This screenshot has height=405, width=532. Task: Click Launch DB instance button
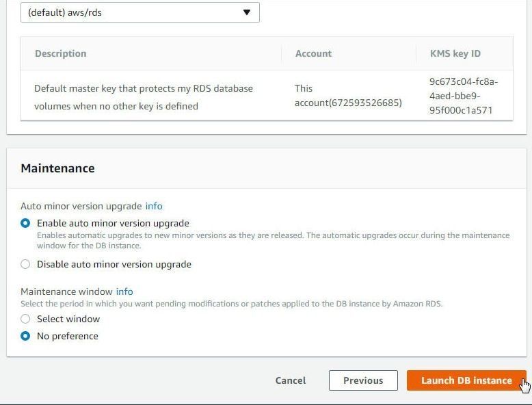466,380
